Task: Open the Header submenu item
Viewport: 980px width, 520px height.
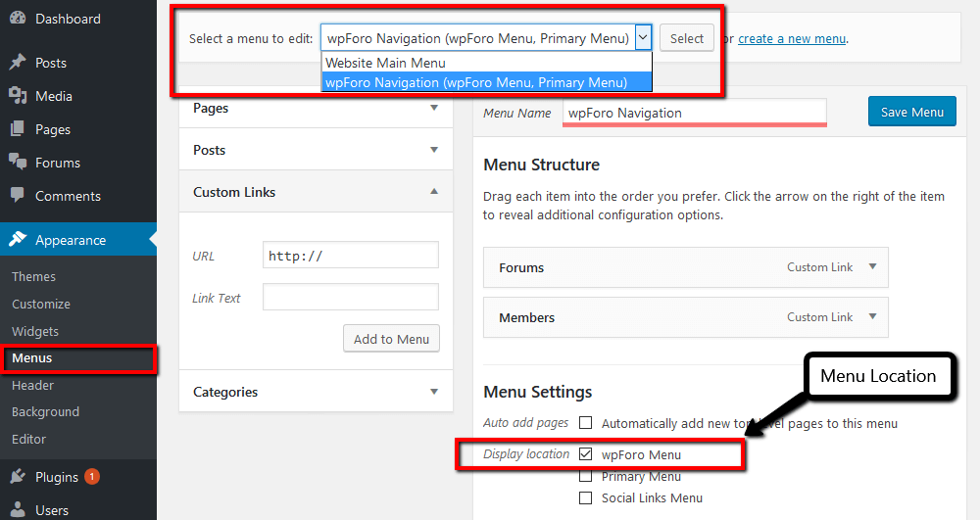Action: [32, 385]
